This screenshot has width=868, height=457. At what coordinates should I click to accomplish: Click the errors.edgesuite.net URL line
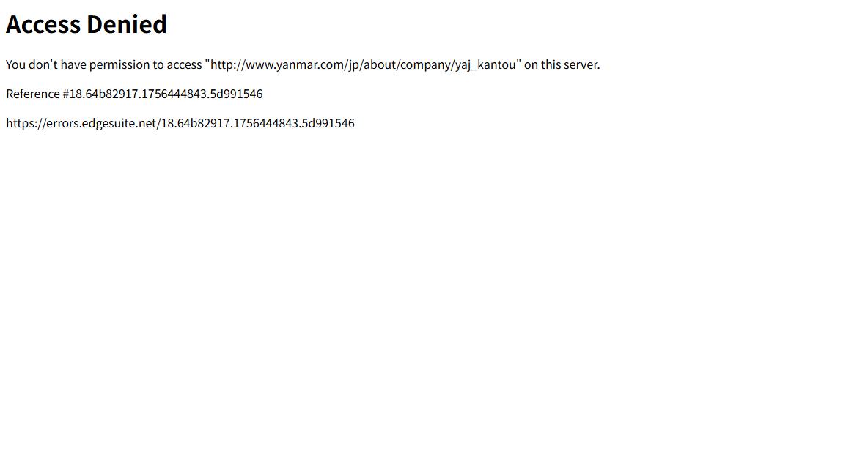point(180,123)
